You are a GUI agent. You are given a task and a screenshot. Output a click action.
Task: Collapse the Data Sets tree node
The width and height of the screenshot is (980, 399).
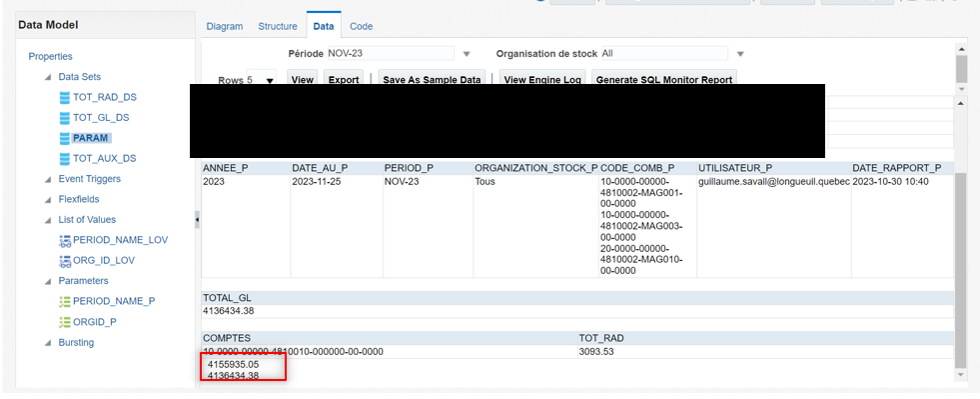click(48, 78)
